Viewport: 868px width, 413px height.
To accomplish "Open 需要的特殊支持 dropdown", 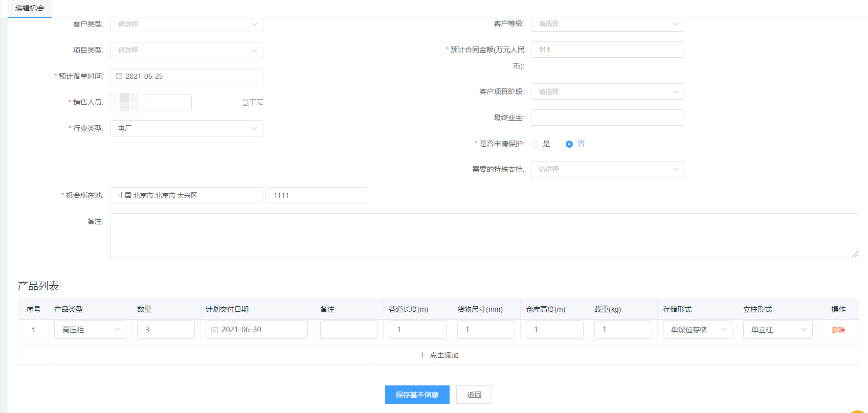I will click(607, 169).
